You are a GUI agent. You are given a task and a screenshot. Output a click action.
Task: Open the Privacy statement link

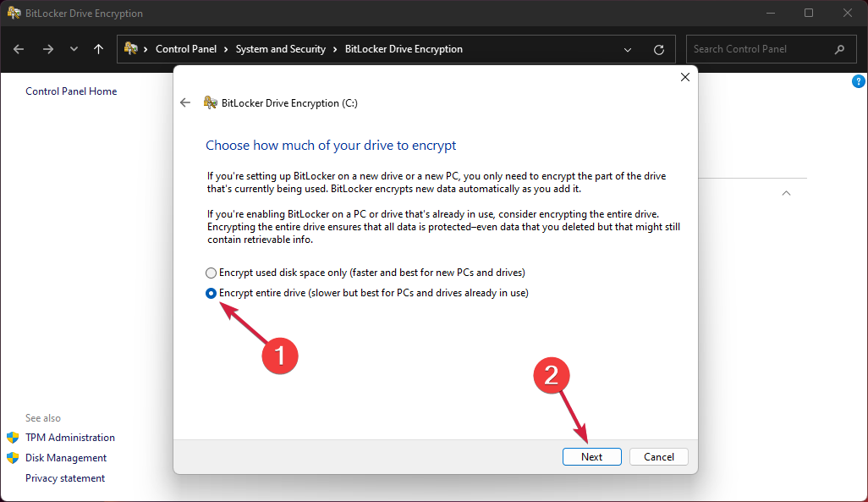coord(65,477)
